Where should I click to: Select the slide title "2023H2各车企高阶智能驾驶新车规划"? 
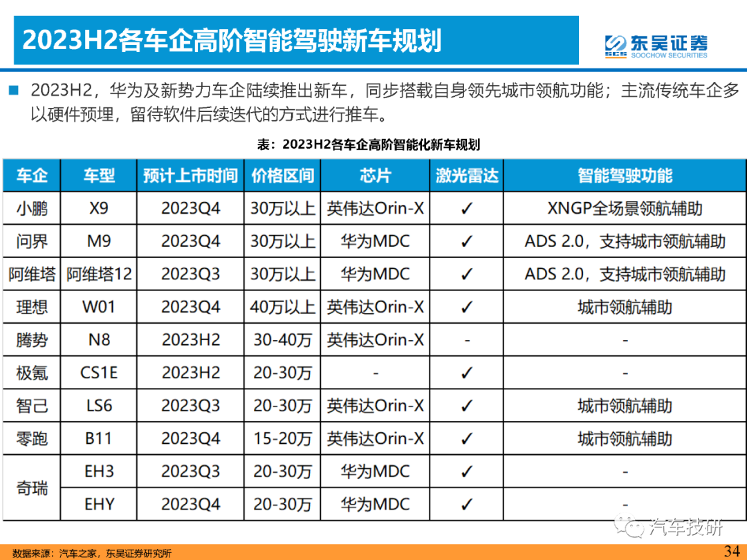tap(232, 40)
